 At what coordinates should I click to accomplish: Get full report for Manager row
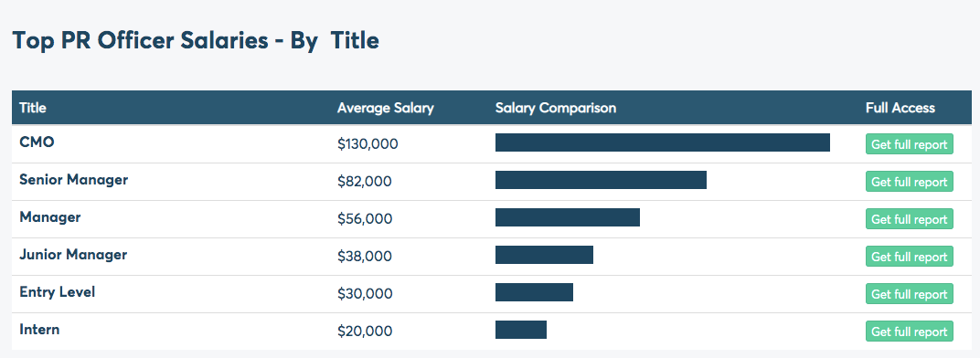[x=910, y=218]
